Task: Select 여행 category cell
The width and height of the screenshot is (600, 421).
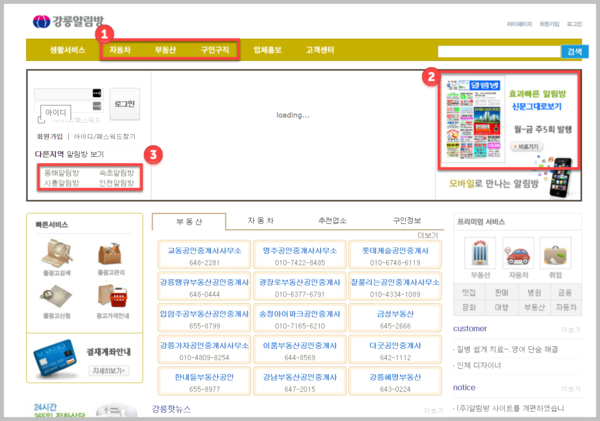Action: [x=501, y=307]
